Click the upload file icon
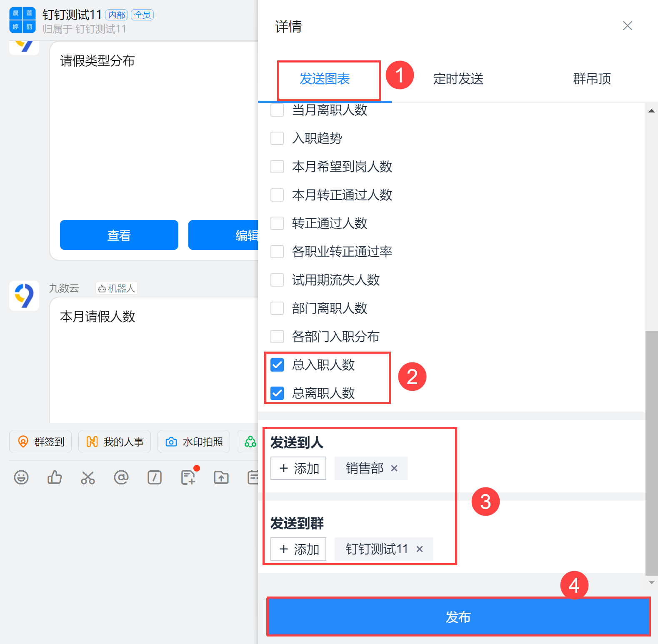This screenshot has width=658, height=644. click(x=221, y=477)
